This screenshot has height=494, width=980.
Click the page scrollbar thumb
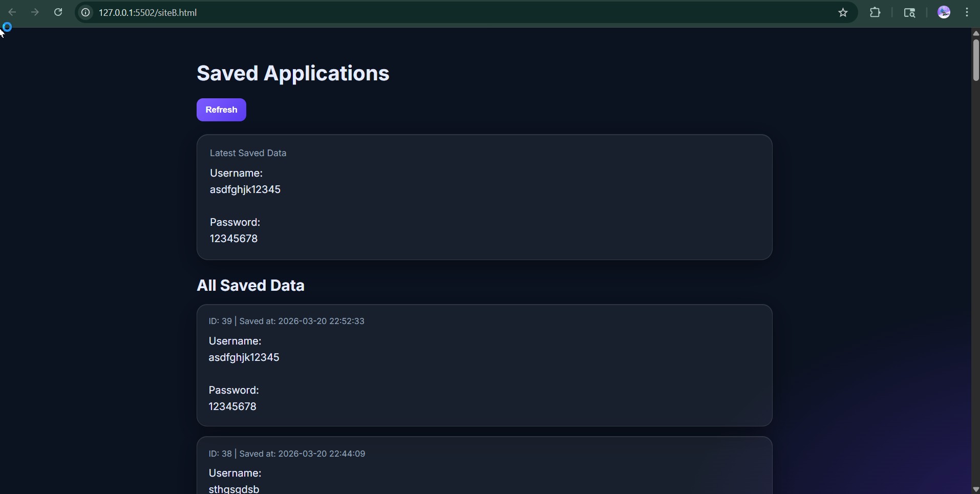[976, 59]
